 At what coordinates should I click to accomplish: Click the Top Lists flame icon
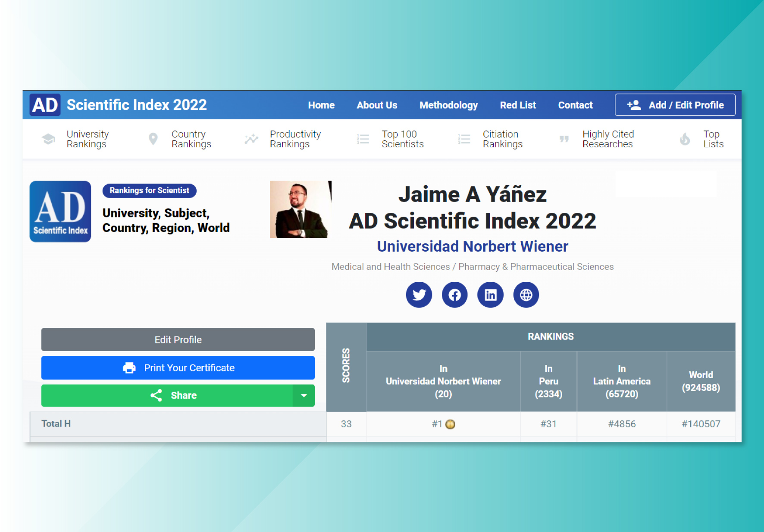(x=685, y=139)
